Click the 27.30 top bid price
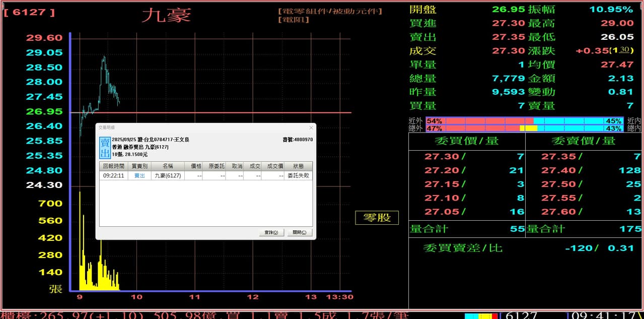This screenshot has height=319, width=644. (x=442, y=157)
